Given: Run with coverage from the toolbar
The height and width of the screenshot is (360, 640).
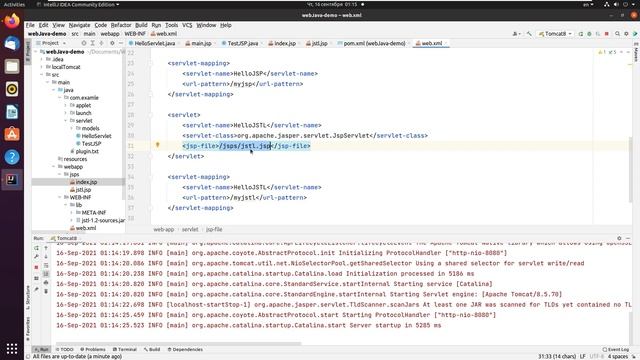Looking at the screenshot, I should click(x=598, y=34).
